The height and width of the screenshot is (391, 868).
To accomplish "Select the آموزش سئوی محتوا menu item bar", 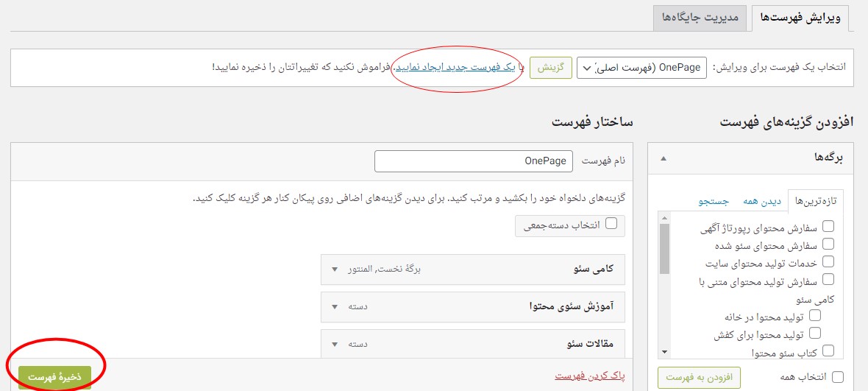I will 473,307.
